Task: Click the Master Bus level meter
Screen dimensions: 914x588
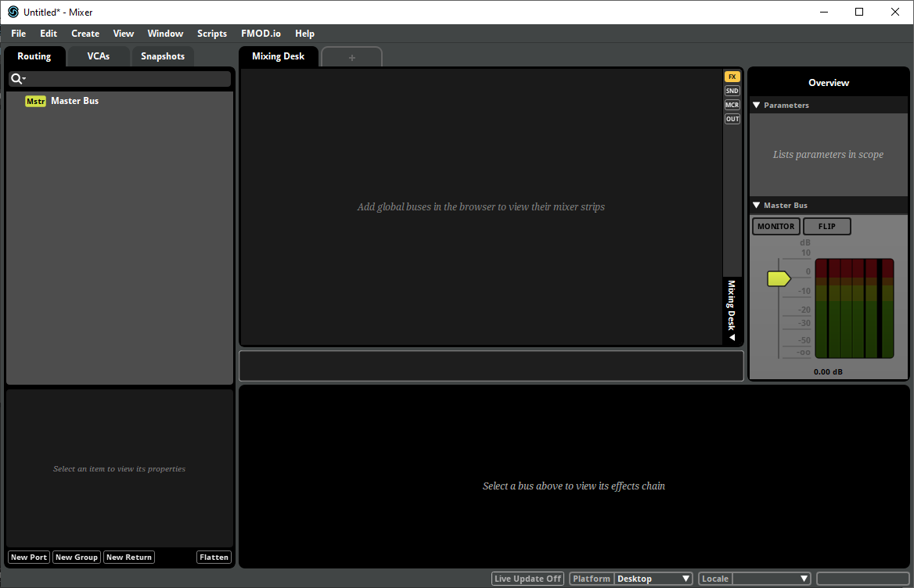Action: point(854,309)
